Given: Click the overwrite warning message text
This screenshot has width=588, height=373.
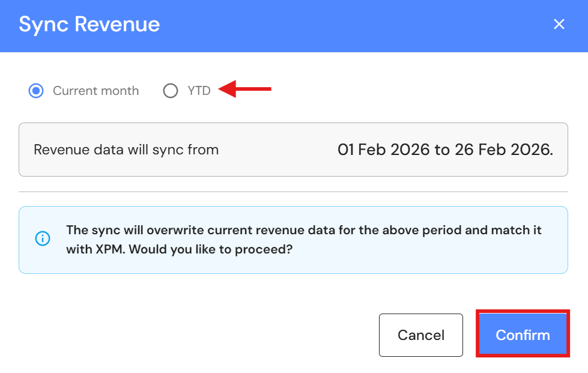Looking at the screenshot, I should pyautogui.click(x=304, y=231).
